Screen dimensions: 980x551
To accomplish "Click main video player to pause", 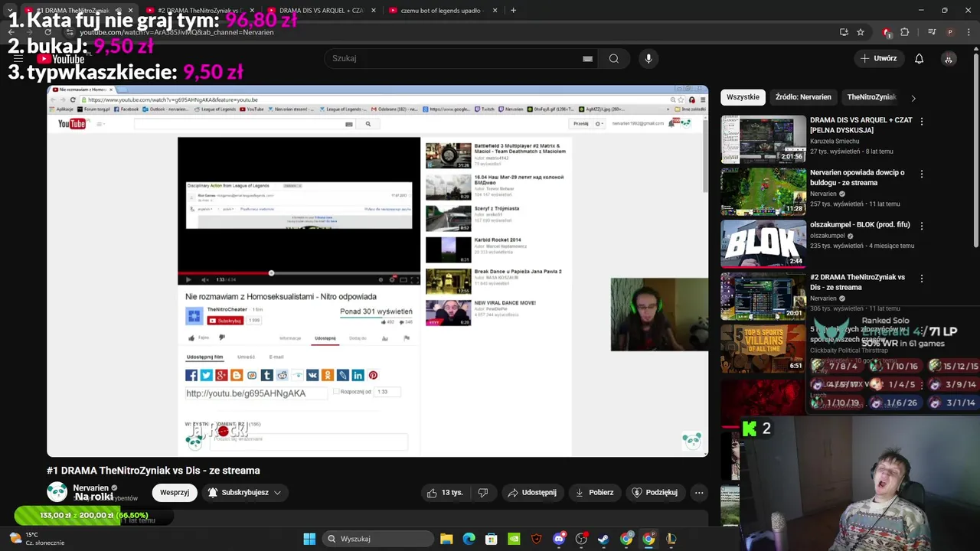I will point(377,271).
